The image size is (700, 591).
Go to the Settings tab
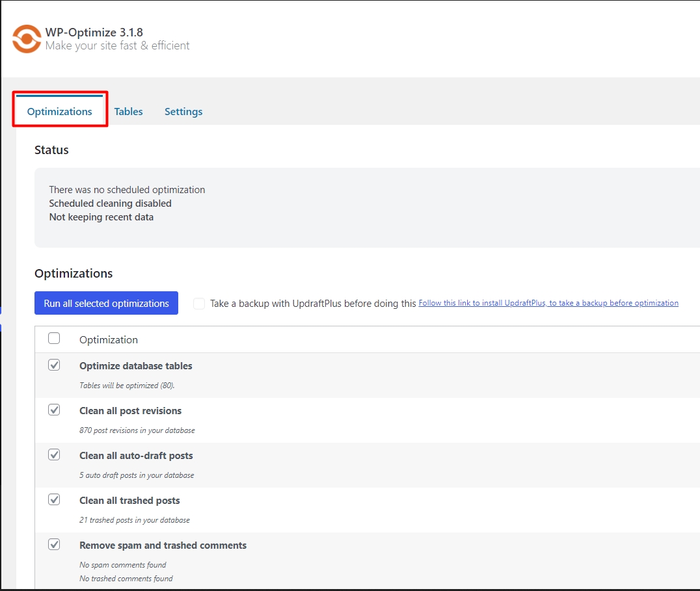coord(183,112)
